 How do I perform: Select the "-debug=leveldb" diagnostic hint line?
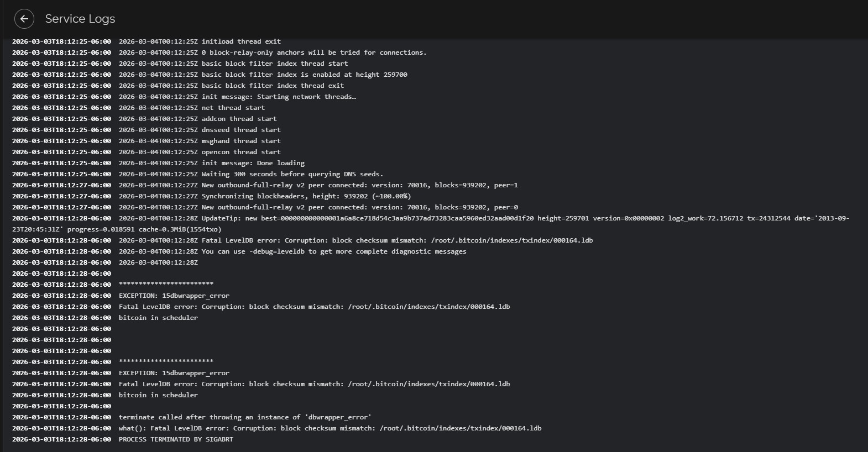pos(333,251)
